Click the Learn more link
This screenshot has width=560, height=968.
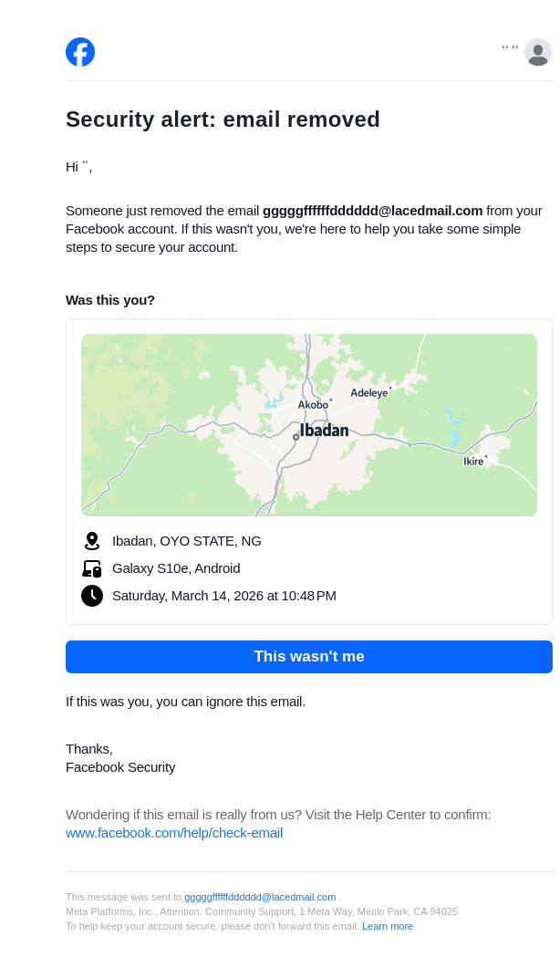[388, 926]
